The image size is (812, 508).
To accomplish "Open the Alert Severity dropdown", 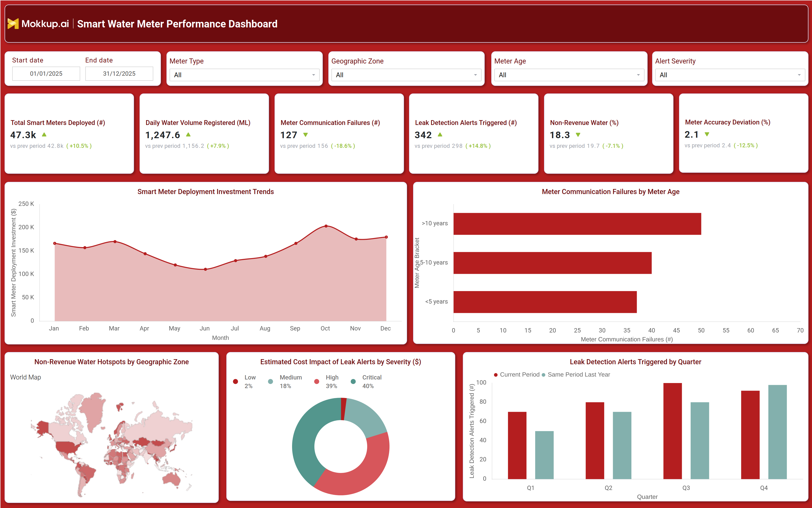I will coord(730,75).
